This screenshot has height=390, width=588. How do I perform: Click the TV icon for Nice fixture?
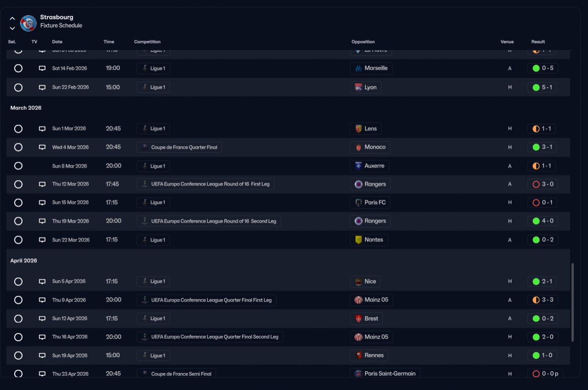(42, 282)
